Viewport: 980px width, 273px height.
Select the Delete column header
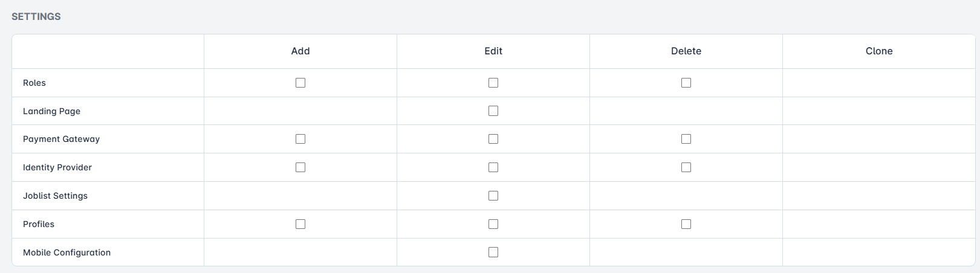click(x=686, y=51)
